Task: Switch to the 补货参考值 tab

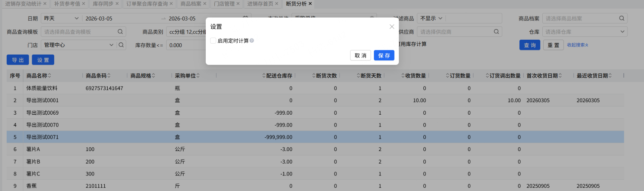Action: pyautogui.click(x=67, y=4)
